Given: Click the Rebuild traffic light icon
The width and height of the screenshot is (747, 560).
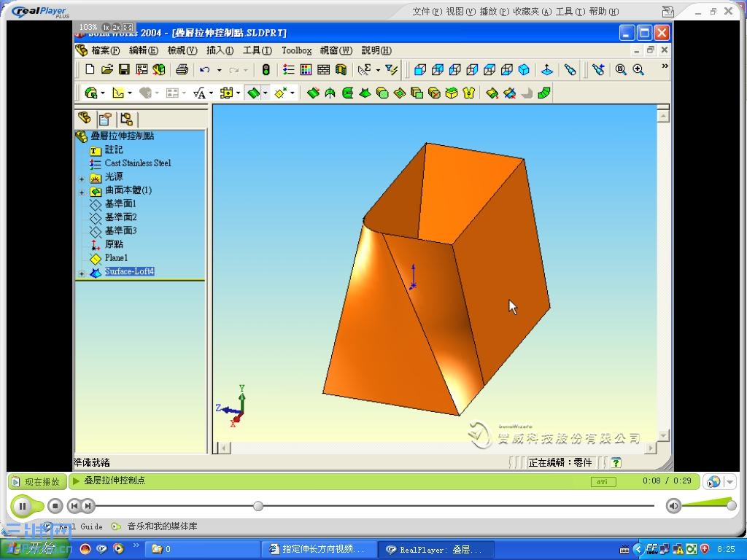Looking at the screenshot, I should (x=266, y=70).
